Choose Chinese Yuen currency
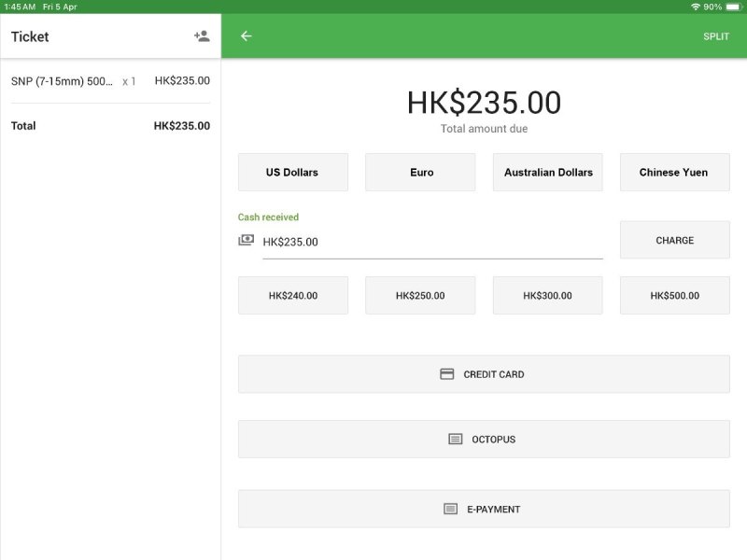This screenshot has height=560, width=747. coord(674,173)
